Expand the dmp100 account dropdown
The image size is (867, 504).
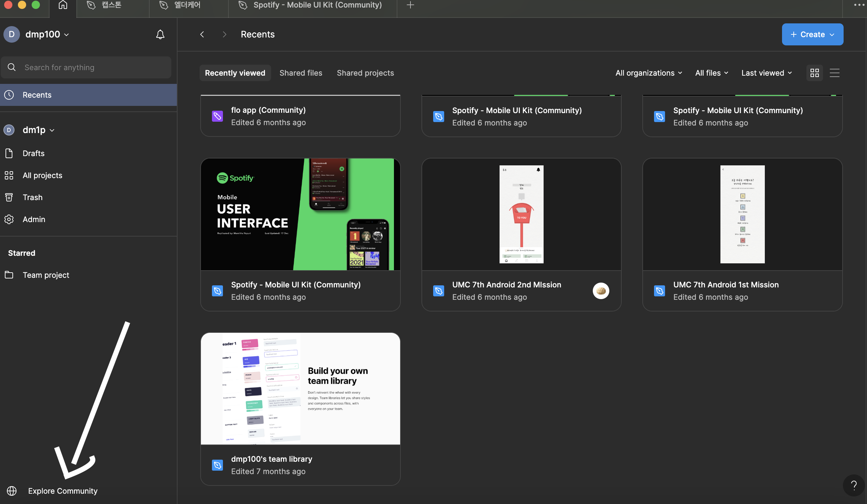(x=47, y=34)
